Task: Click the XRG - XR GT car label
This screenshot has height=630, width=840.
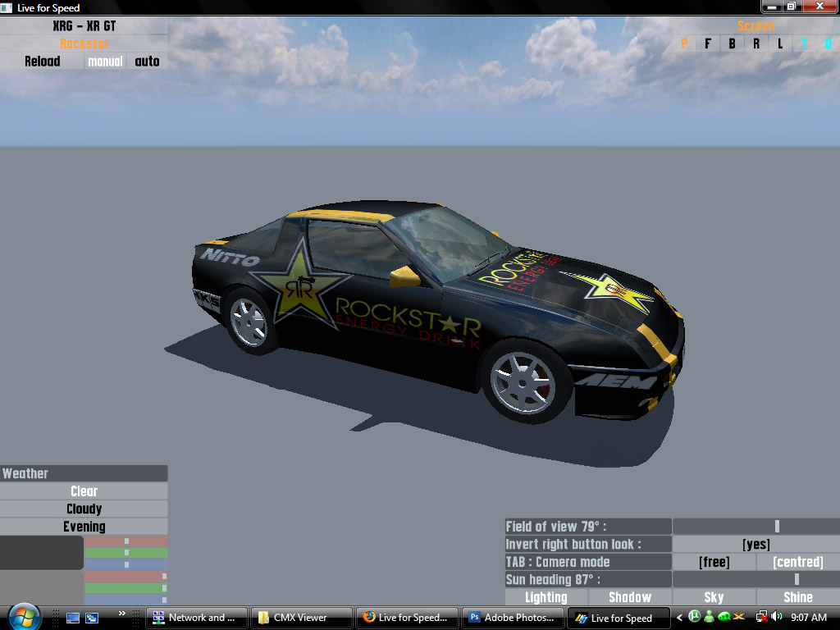Action: click(x=84, y=25)
